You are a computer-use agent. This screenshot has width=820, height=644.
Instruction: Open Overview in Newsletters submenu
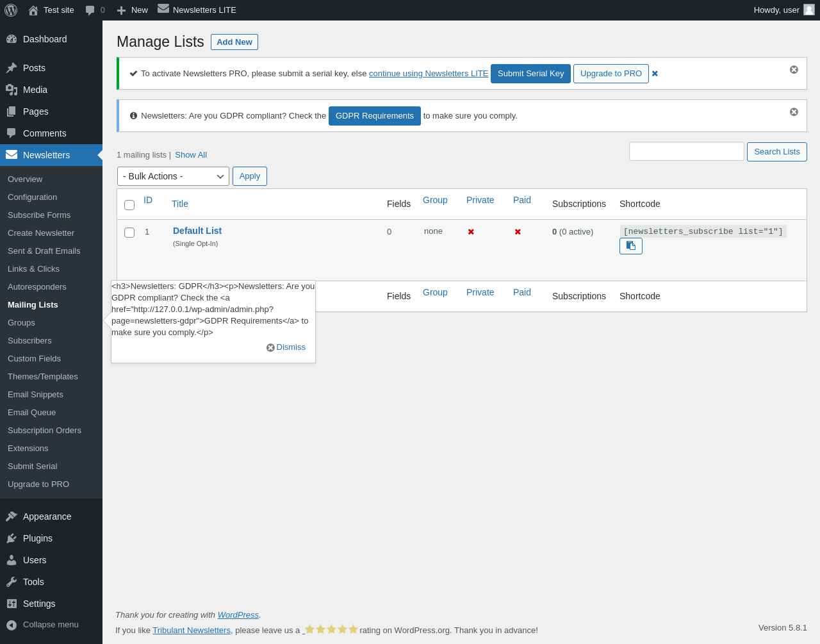point(25,179)
